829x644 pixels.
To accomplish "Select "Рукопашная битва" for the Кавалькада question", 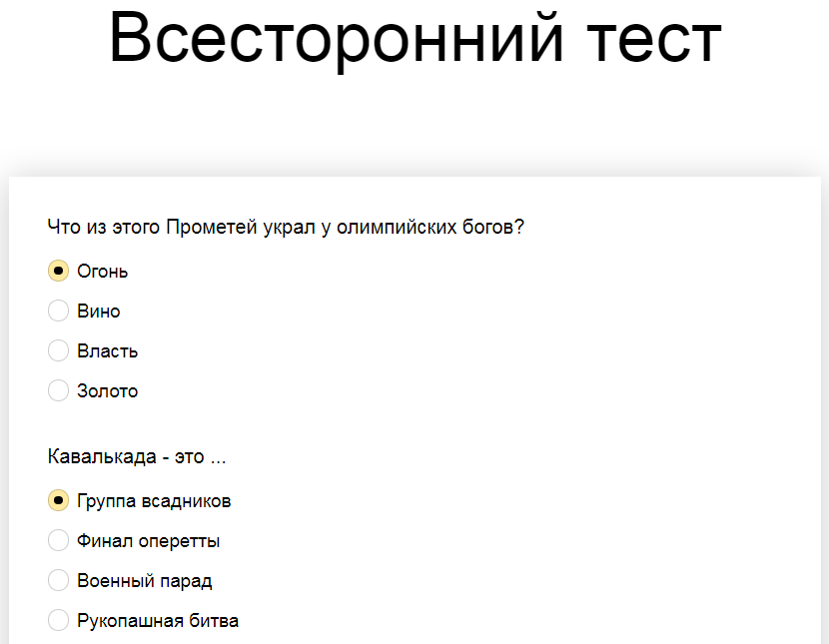I will click(58, 619).
